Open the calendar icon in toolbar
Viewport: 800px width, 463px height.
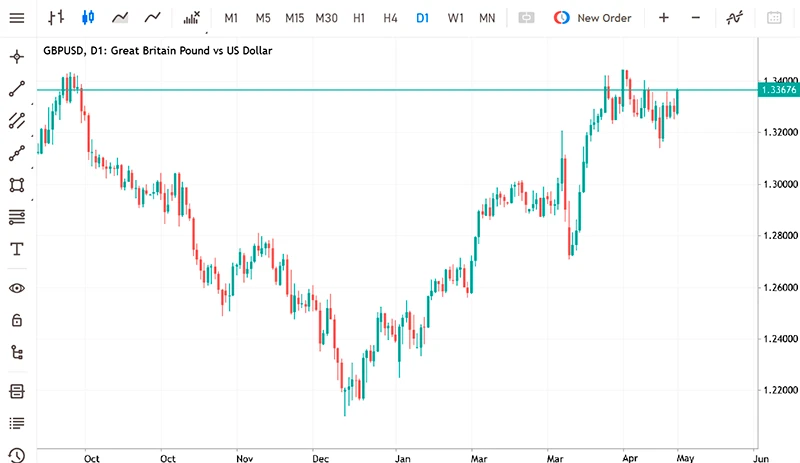pyautogui.click(x=774, y=18)
